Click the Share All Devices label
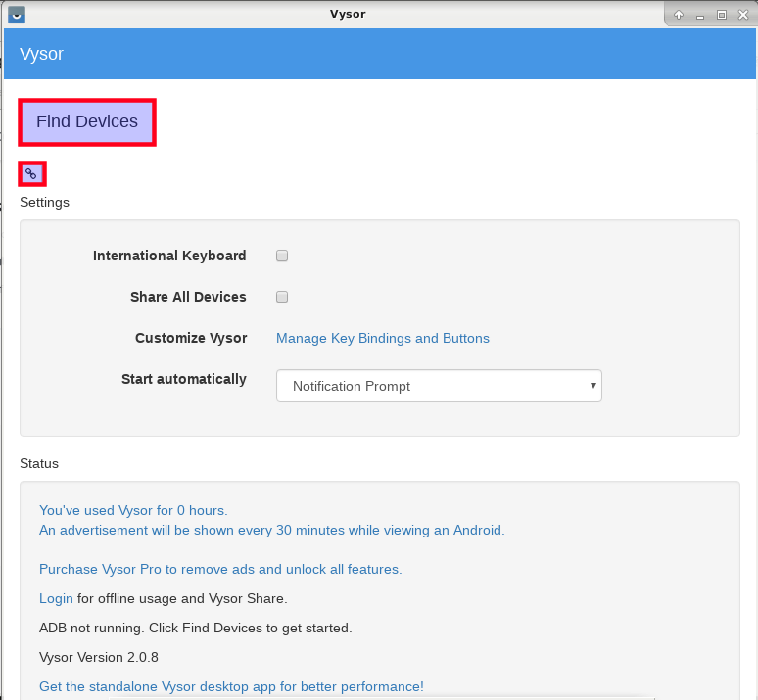Image resolution: width=758 pixels, height=700 pixels. [188, 297]
